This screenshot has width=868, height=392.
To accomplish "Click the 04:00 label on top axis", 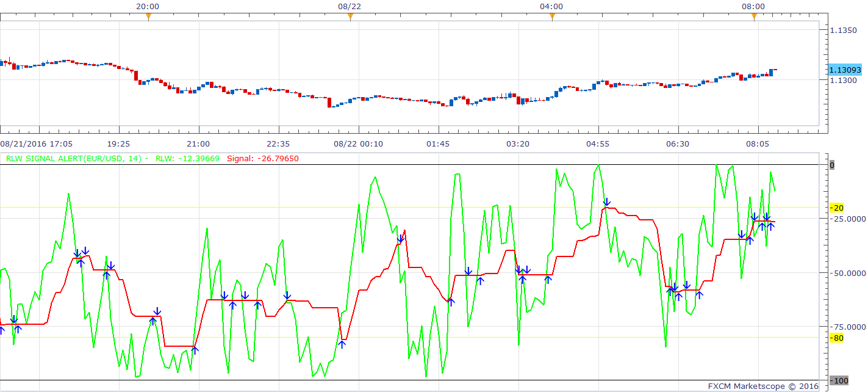I will [x=552, y=6].
